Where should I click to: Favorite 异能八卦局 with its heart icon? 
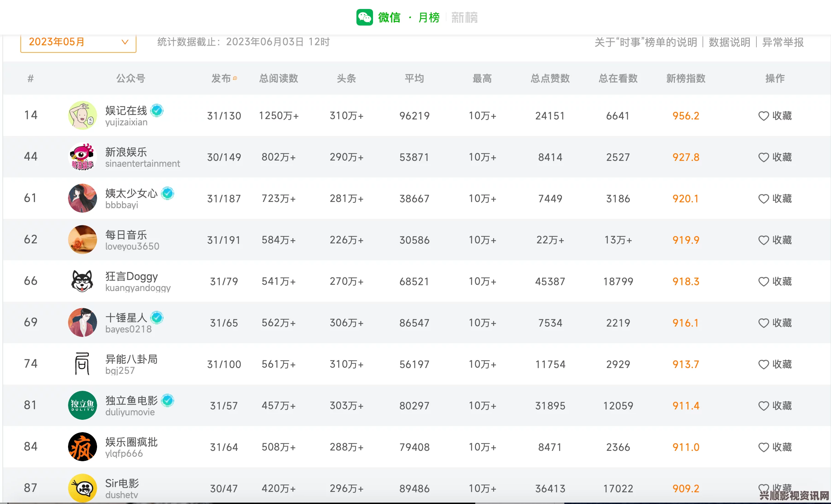point(763,365)
